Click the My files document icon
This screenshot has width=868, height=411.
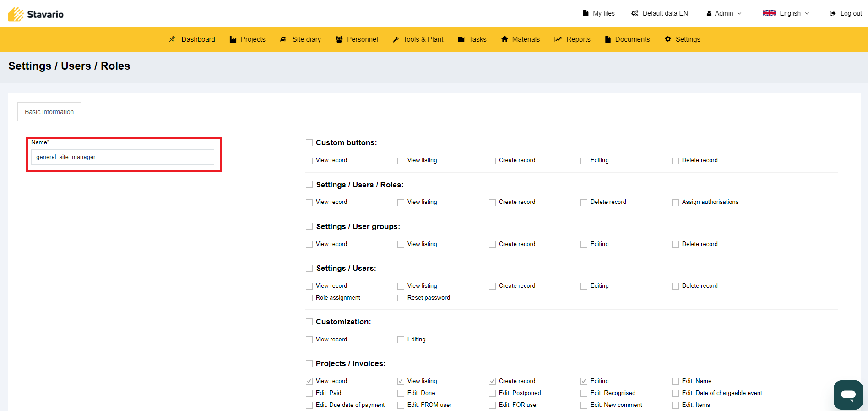586,13
